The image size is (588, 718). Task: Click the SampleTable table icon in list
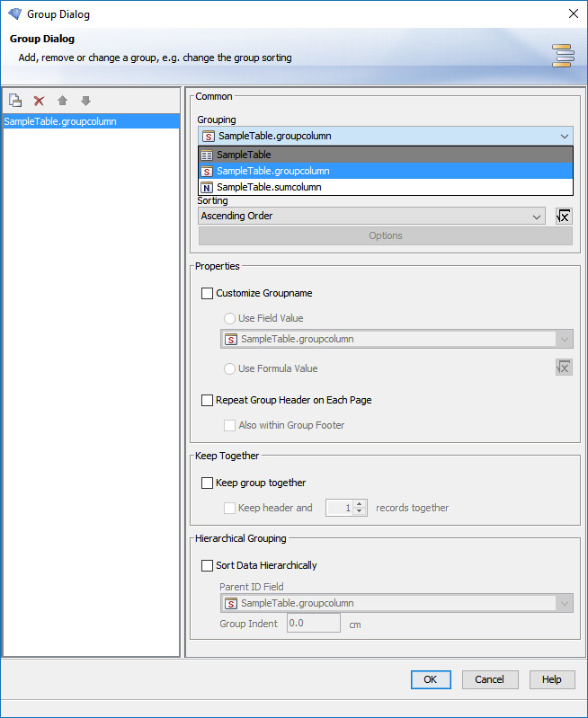click(x=207, y=155)
